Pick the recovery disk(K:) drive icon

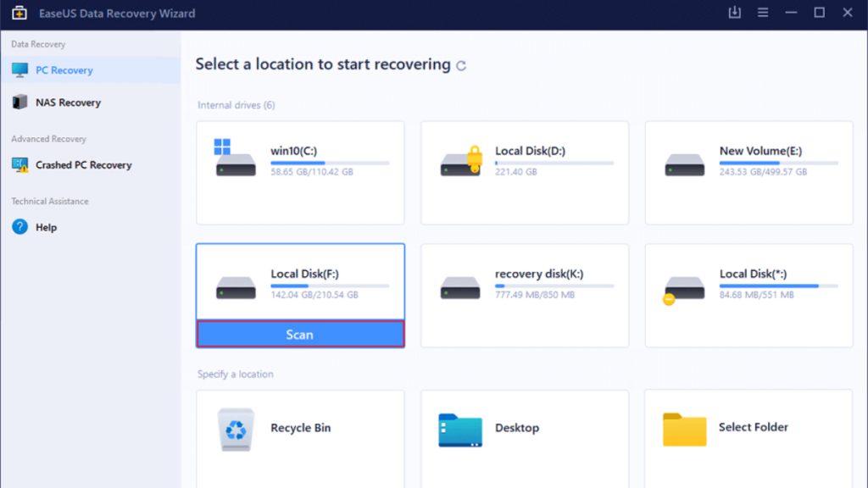460,287
